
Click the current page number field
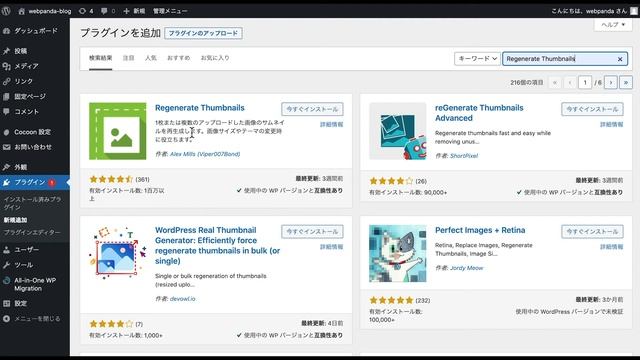pyautogui.click(x=585, y=82)
